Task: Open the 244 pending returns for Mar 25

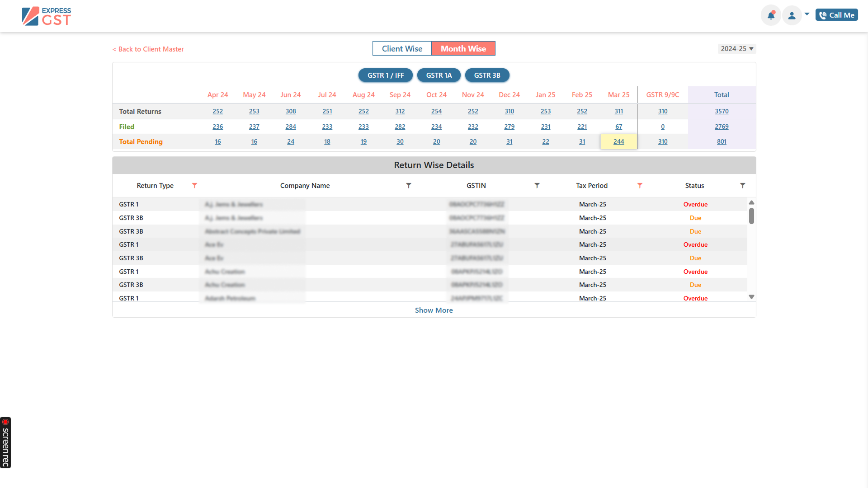Action: 618,141
